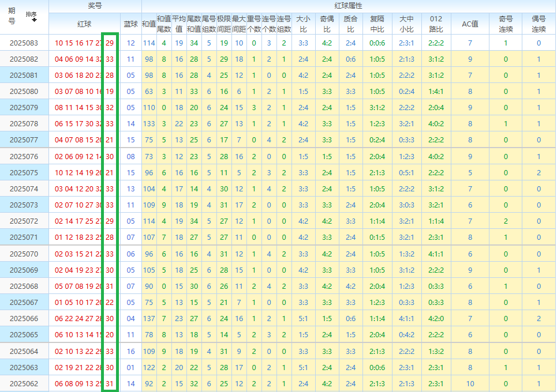
Task: Click sum value 137 in row 2025066
Action: tap(149, 319)
